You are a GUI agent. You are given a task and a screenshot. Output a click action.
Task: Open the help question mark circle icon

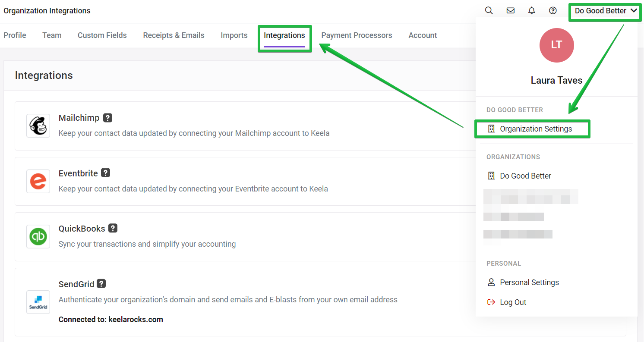(553, 11)
